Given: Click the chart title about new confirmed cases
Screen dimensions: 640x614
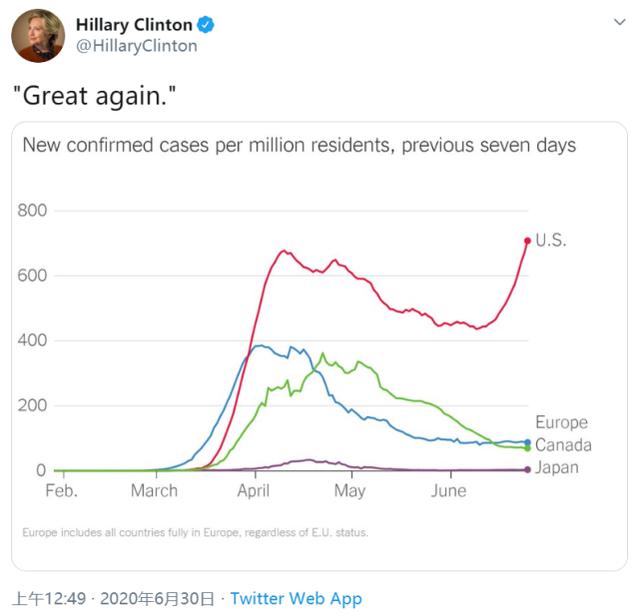Looking at the screenshot, I should pos(299,146).
